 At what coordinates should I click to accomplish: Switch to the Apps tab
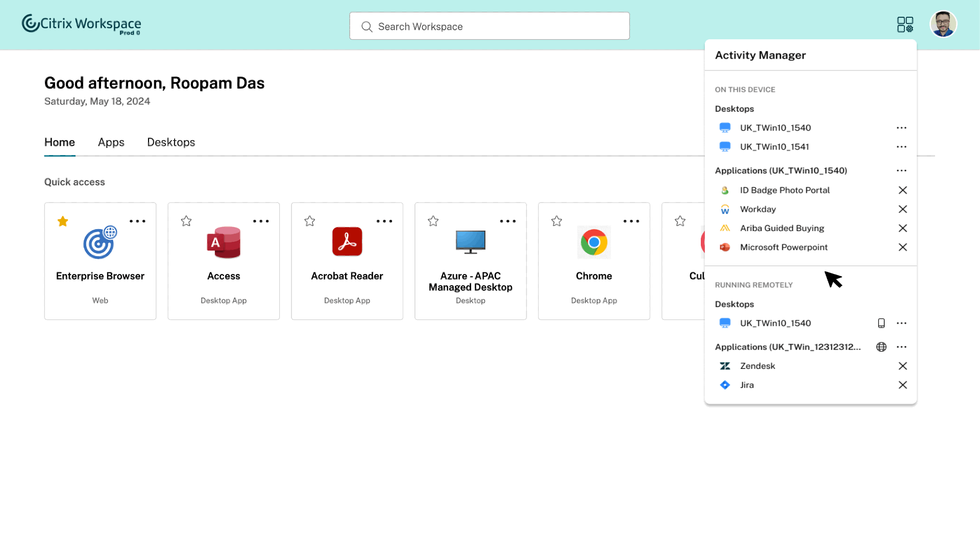pyautogui.click(x=111, y=142)
